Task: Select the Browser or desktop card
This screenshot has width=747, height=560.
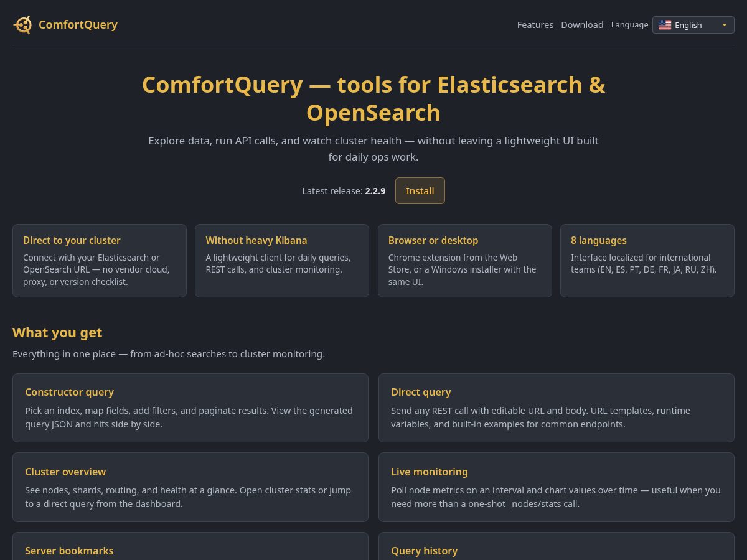Action: 465,261
